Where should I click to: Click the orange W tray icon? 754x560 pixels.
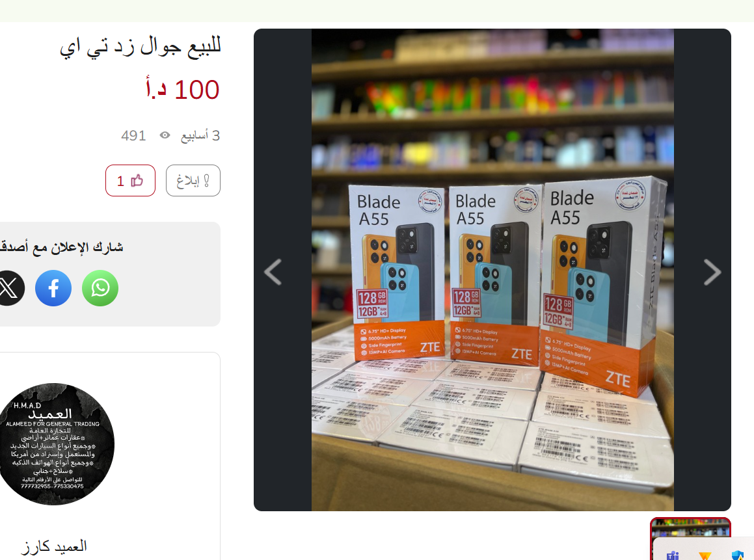(705, 555)
